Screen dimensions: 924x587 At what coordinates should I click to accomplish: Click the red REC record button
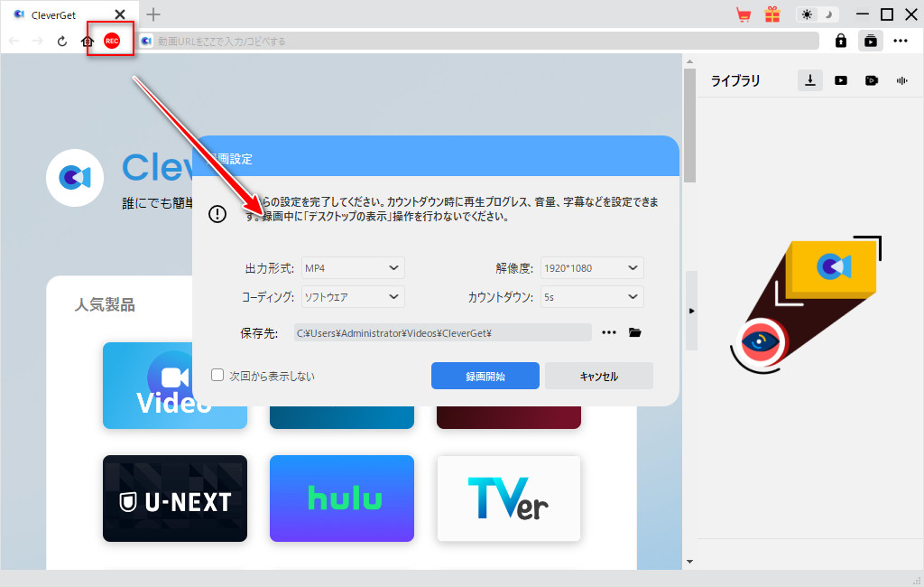point(112,41)
